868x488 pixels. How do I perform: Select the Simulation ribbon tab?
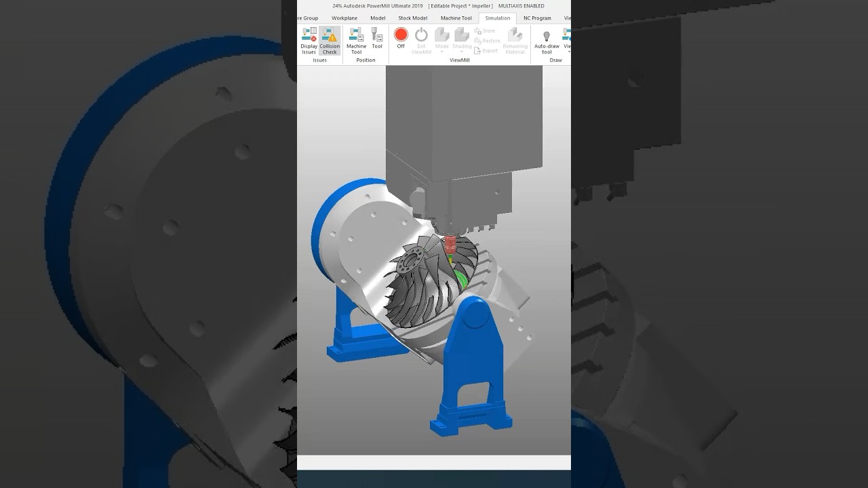click(x=498, y=18)
